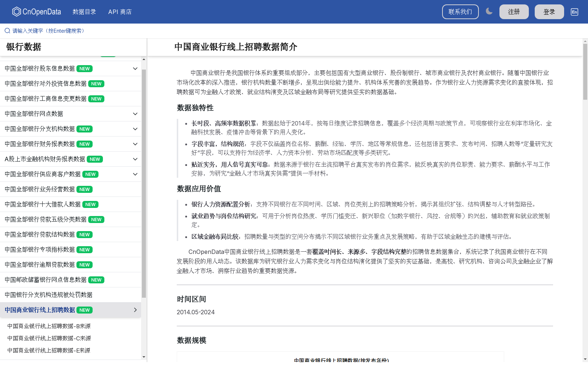Click the sidebar scrollbar thumb
Viewport: 588px width, 368px height.
click(x=144, y=183)
